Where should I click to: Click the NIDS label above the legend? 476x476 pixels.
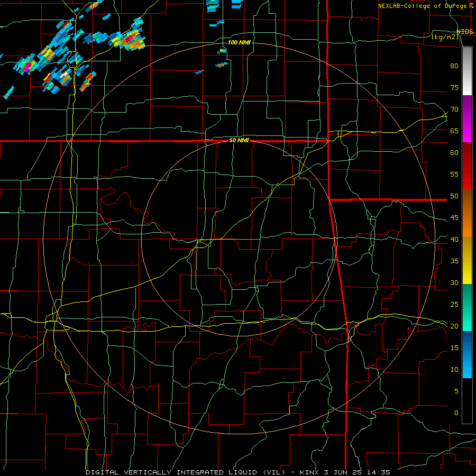click(x=464, y=32)
